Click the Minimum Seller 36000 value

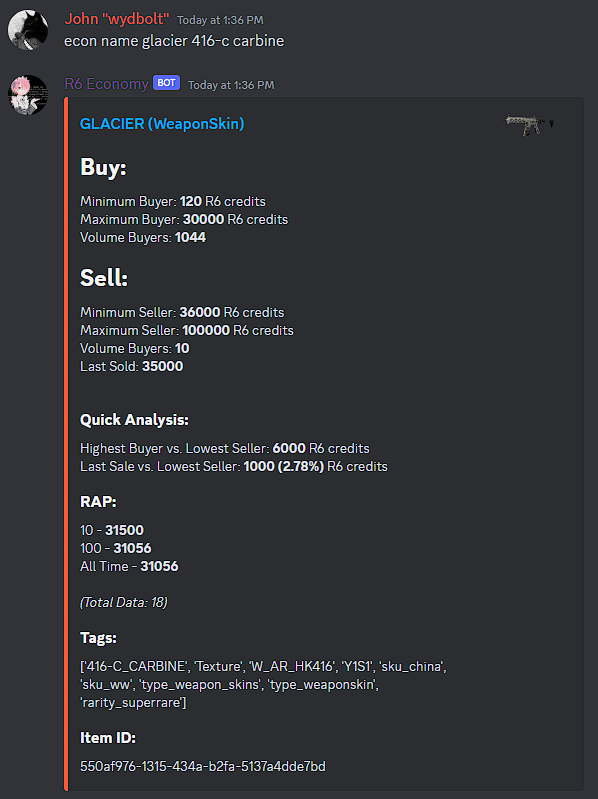200,312
